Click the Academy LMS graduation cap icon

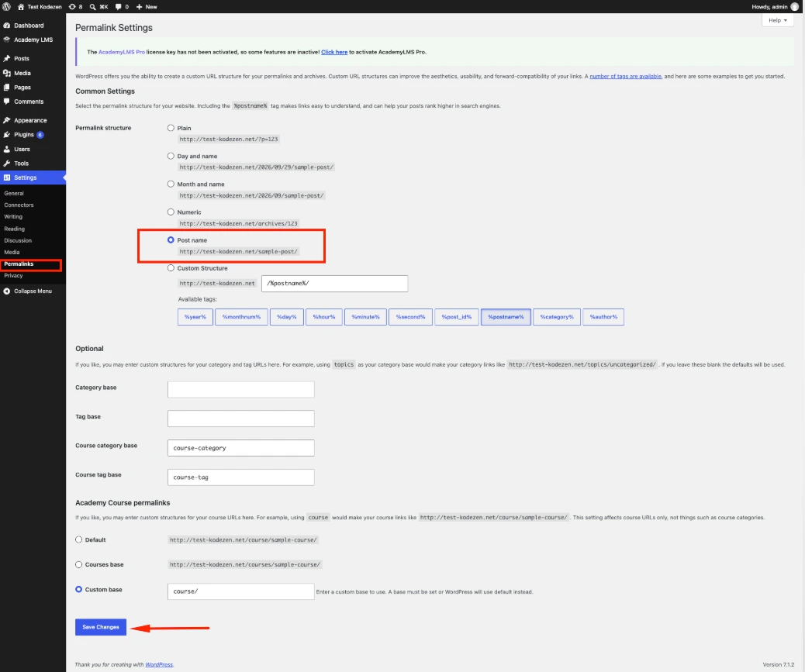[x=7, y=40]
